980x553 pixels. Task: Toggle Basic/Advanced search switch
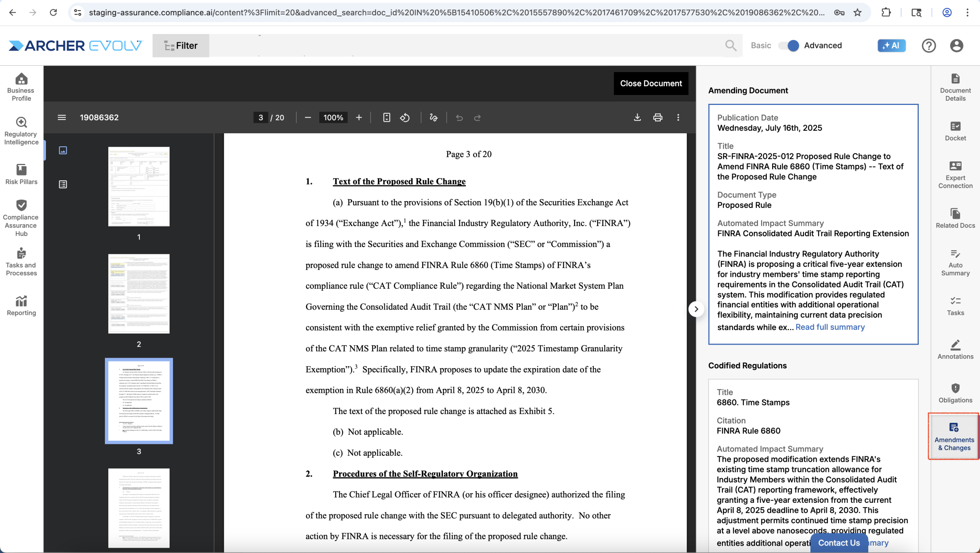789,46
